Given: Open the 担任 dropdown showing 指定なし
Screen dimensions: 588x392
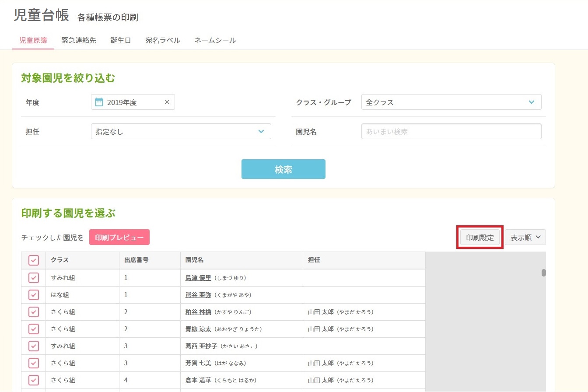Looking at the screenshot, I should click(x=181, y=131).
